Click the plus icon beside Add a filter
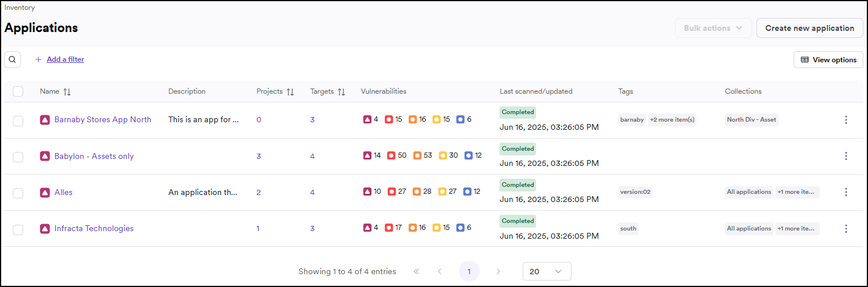Screen dimensions: 868x287 38,59
